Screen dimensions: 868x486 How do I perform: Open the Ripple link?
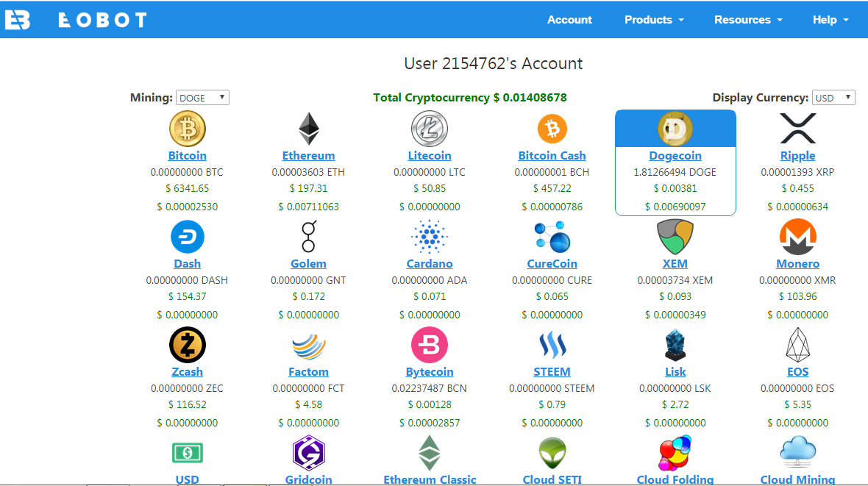[x=797, y=156]
